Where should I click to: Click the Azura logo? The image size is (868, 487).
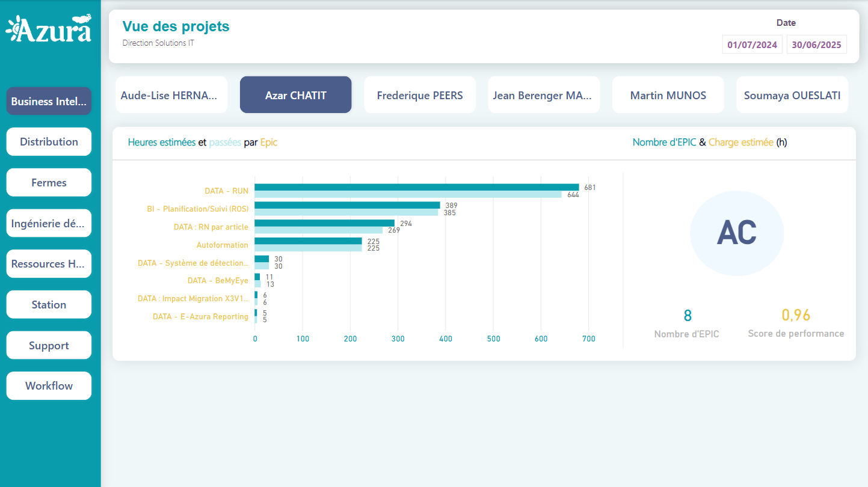[x=49, y=29]
